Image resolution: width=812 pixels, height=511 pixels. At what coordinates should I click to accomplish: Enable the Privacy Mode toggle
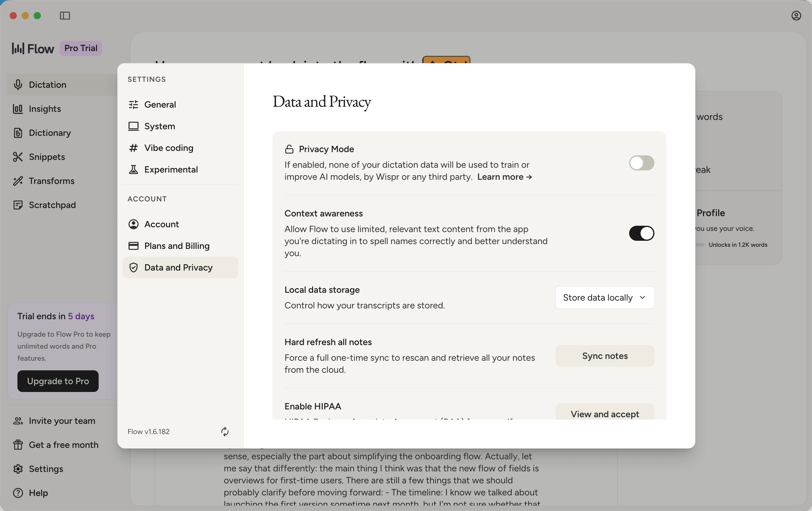pos(641,163)
